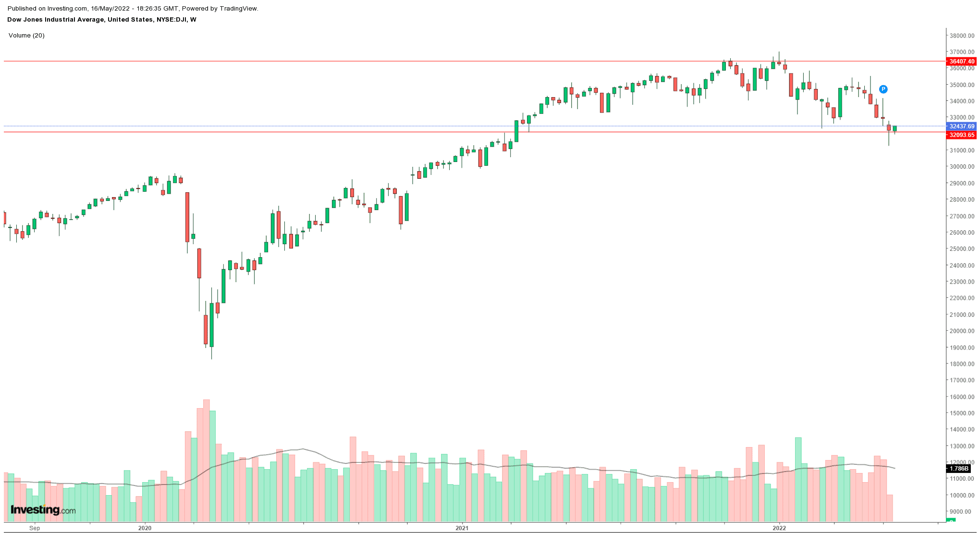
Task: Click the 35000.00 price axis value
Action: (x=962, y=85)
